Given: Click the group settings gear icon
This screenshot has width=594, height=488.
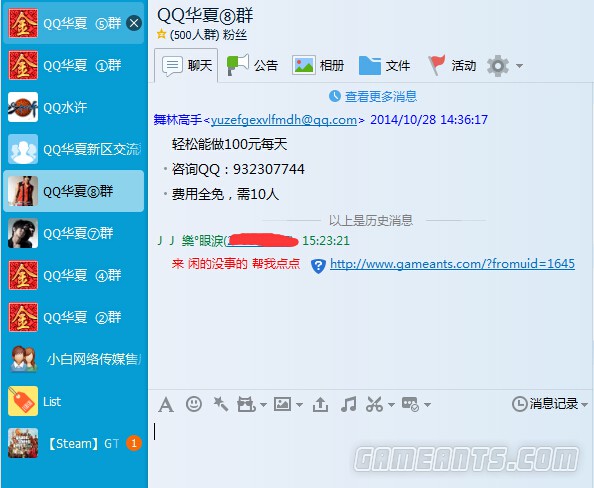Looking at the screenshot, I should pos(498,66).
